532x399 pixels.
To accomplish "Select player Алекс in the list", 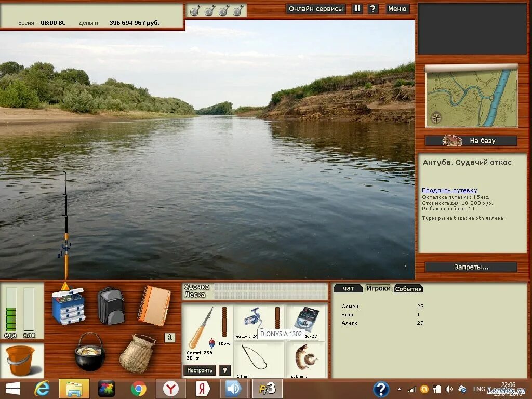I will [382, 323].
